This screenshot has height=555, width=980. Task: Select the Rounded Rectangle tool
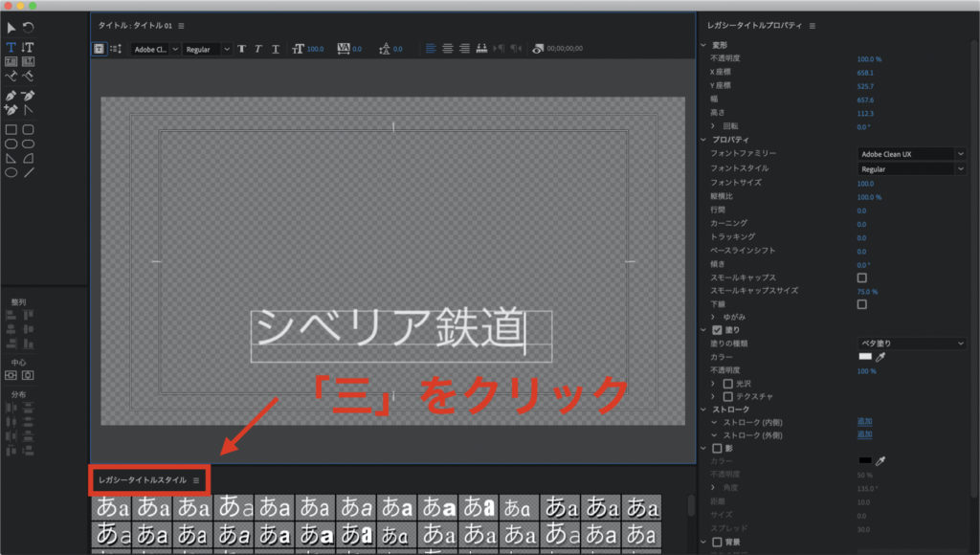[x=28, y=144]
